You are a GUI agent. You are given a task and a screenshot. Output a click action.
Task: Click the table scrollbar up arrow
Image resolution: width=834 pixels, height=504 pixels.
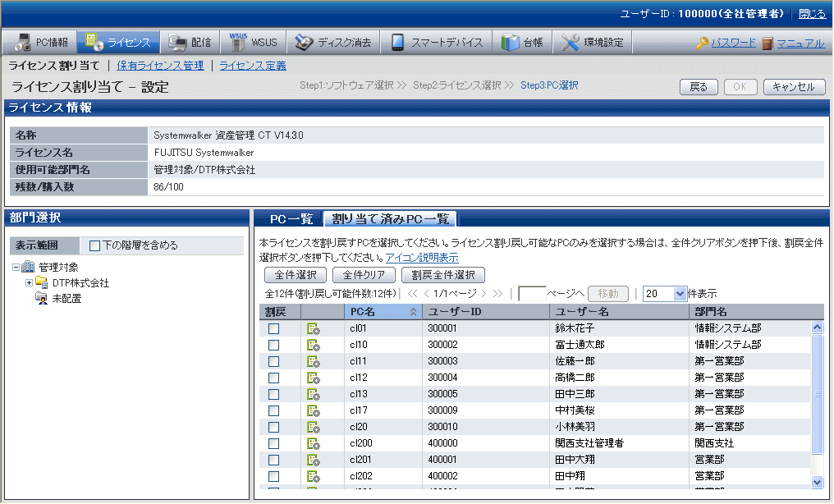818,327
